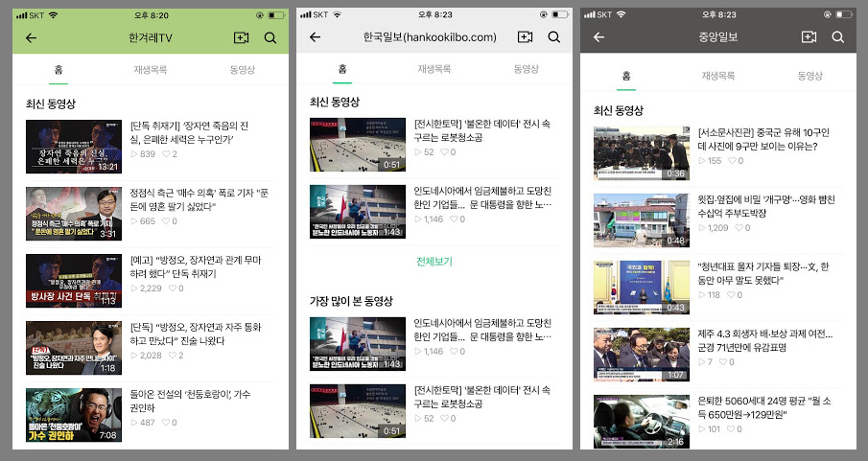
Task: Tap the 가장 많이 본 동영상 heading
Action: [x=351, y=301]
